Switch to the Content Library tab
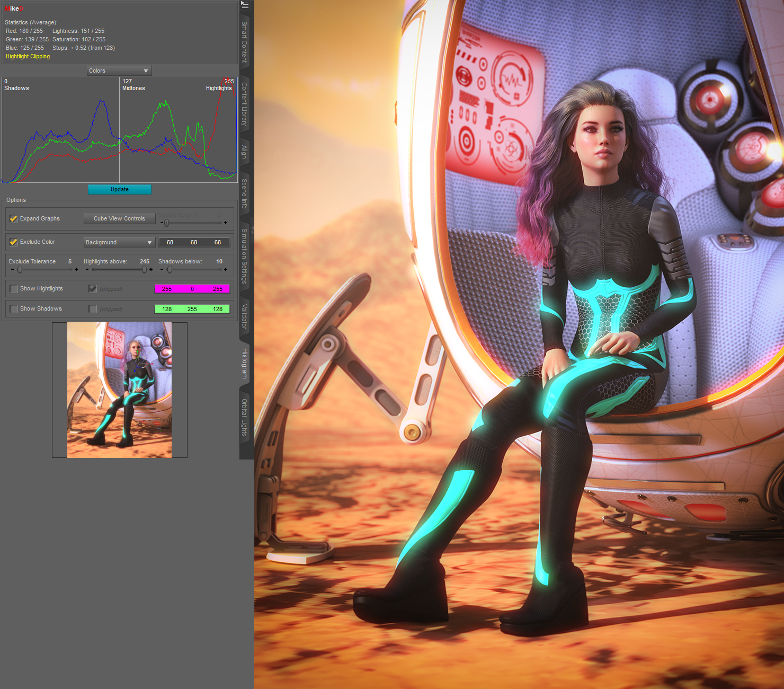Viewport: 784px width, 689px height. 244,103
